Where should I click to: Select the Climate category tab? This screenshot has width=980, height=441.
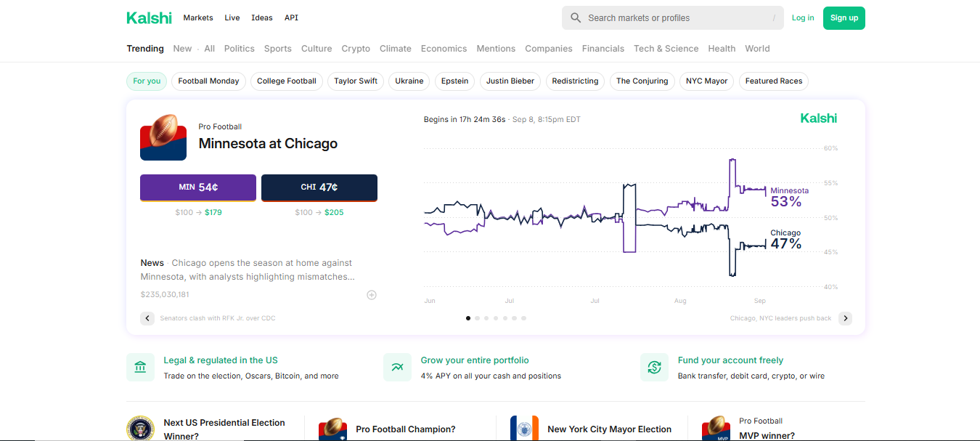395,49
